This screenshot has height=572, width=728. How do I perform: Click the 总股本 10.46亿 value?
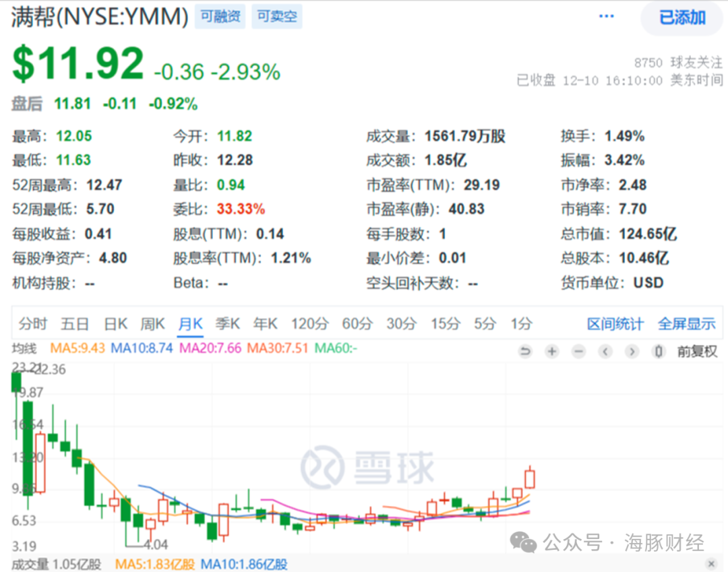point(644,257)
